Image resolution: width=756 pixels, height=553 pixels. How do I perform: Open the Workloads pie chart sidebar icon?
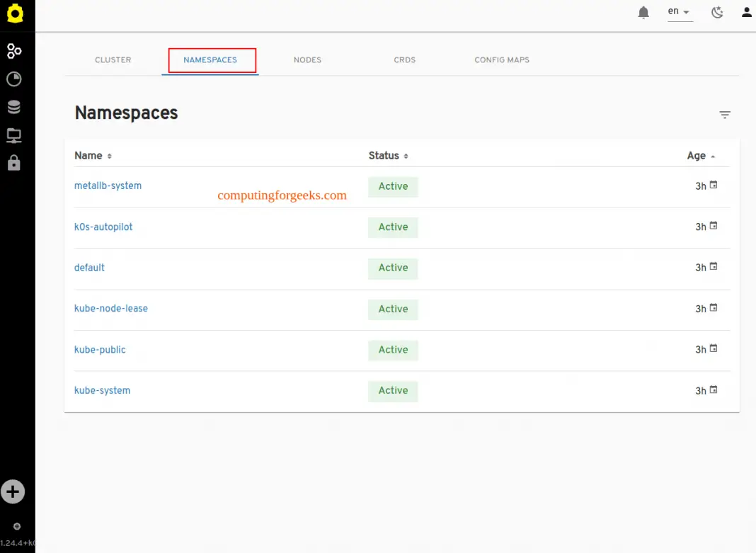pos(14,79)
